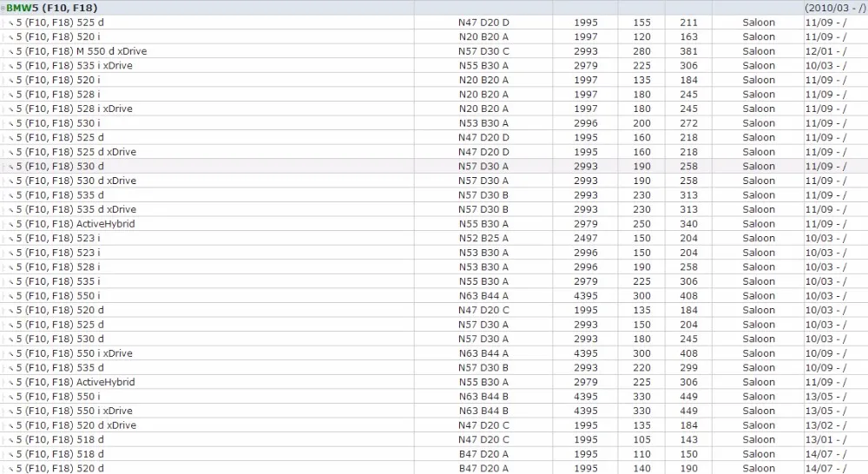
Task: Click displacement 2993 in M 550 d xDrive row
Action: point(586,51)
